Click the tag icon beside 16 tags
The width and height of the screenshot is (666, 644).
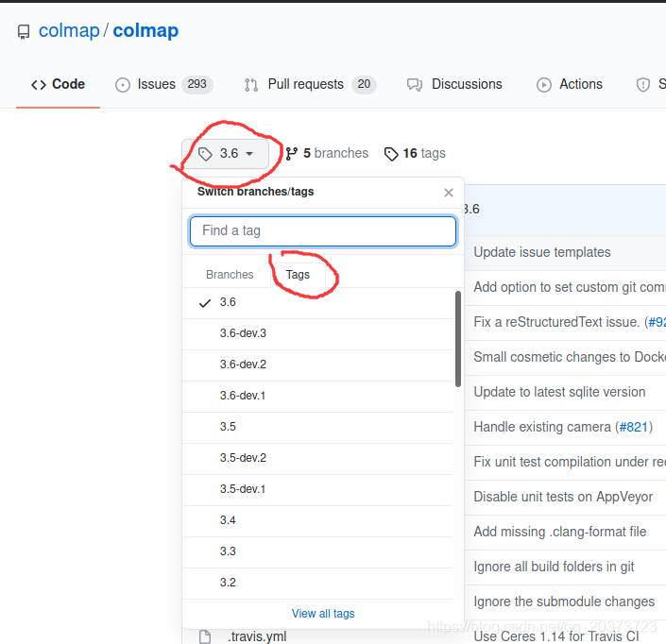coord(391,154)
